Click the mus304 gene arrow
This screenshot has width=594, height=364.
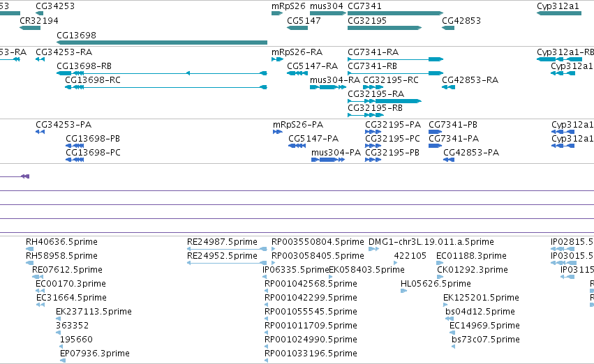click(328, 13)
